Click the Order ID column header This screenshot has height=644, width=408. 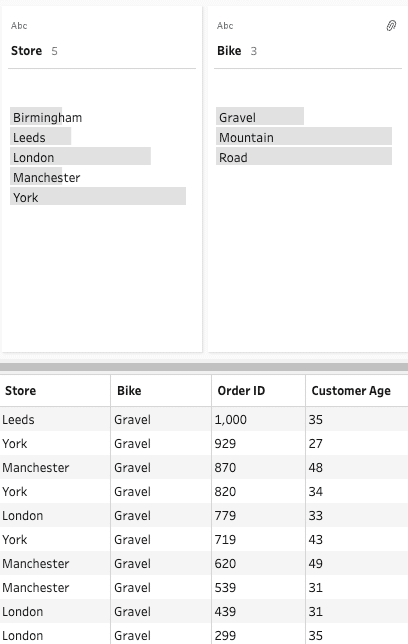pyautogui.click(x=258, y=391)
